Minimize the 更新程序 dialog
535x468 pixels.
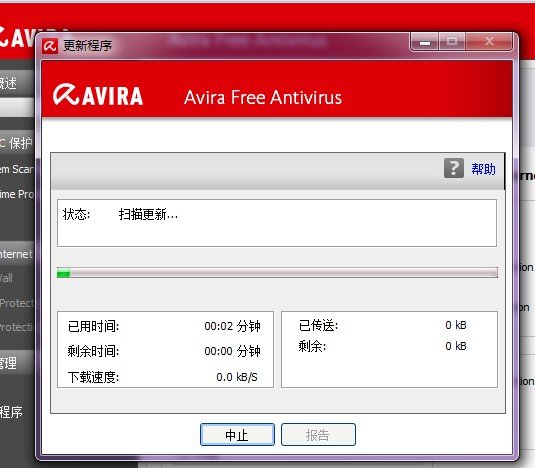[x=424, y=42]
